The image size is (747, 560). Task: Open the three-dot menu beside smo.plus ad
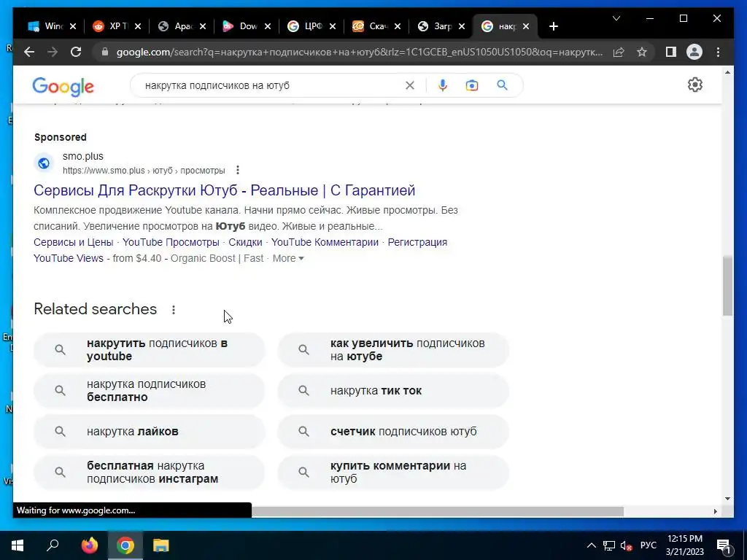pos(238,170)
